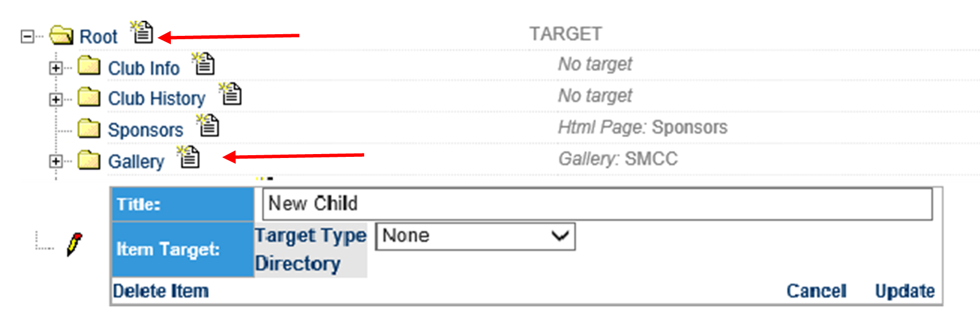Screen dimensions: 980x335
Task: Click the Title text field
Action: tap(598, 204)
